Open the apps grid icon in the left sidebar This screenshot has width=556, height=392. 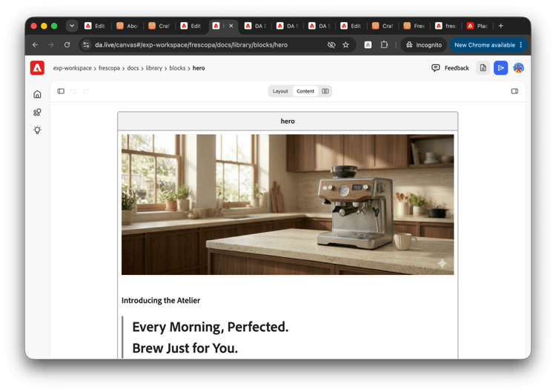(37, 113)
